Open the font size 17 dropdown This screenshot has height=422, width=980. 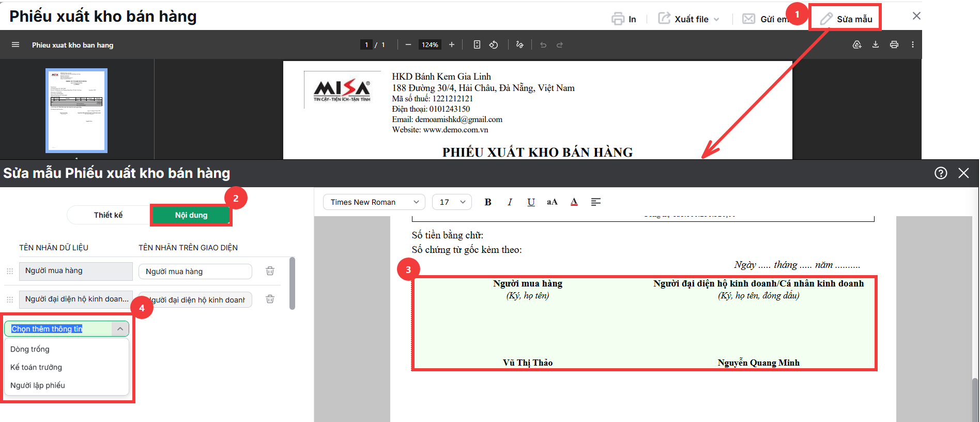pos(452,202)
